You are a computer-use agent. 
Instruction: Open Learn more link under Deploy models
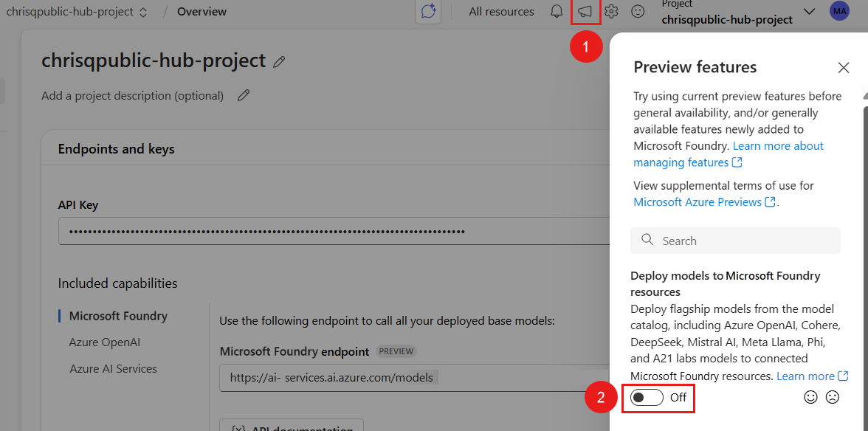(812, 376)
